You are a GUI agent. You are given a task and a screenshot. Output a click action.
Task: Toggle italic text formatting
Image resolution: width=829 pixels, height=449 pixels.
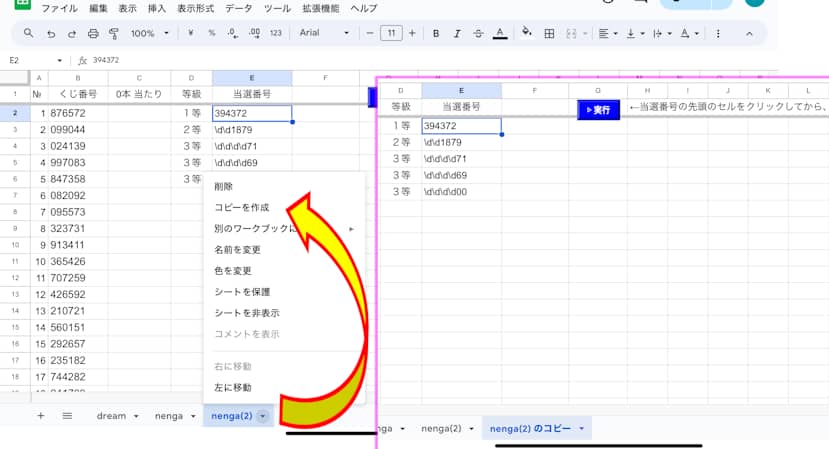click(459, 33)
